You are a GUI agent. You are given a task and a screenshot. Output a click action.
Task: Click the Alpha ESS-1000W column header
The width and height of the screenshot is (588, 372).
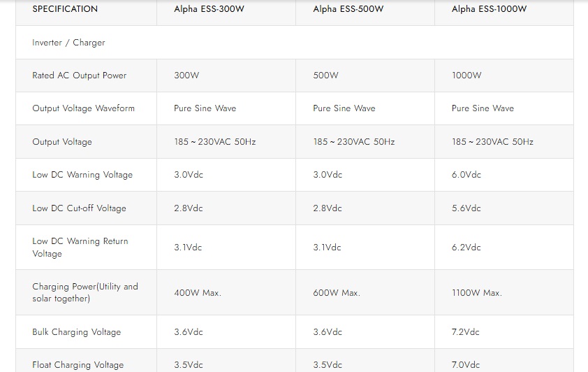(489, 9)
